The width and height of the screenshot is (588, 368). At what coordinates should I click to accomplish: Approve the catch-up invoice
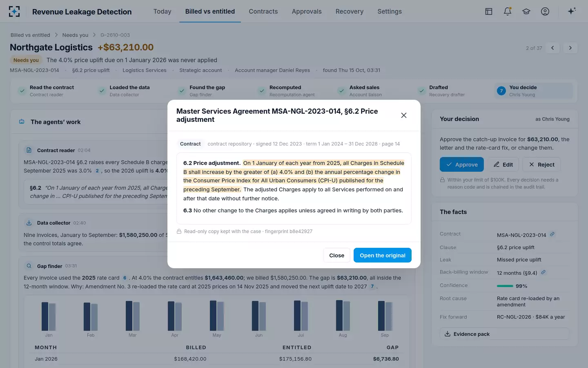[x=462, y=164]
